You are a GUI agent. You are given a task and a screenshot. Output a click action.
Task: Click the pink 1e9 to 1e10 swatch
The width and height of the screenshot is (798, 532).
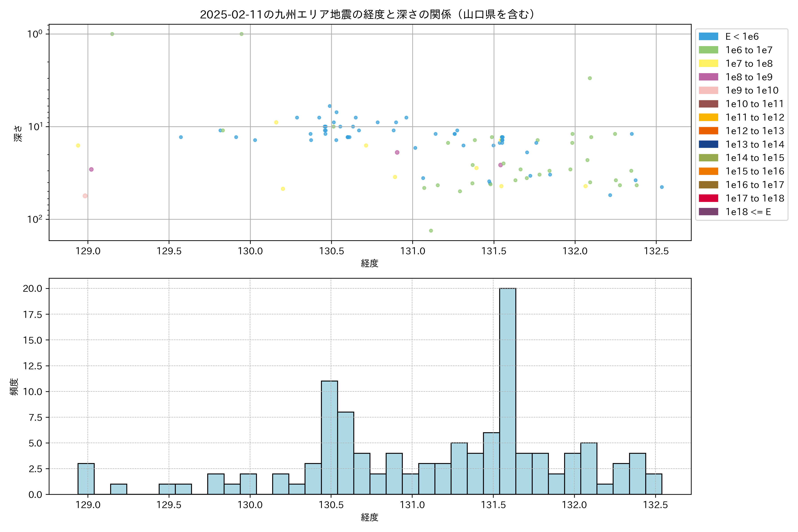pyautogui.click(x=708, y=90)
